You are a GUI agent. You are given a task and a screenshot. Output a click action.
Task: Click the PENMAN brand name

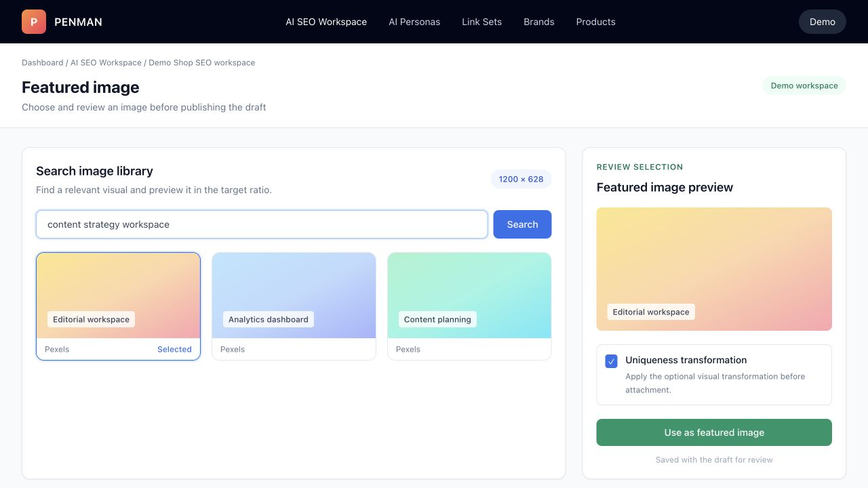[78, 22]
